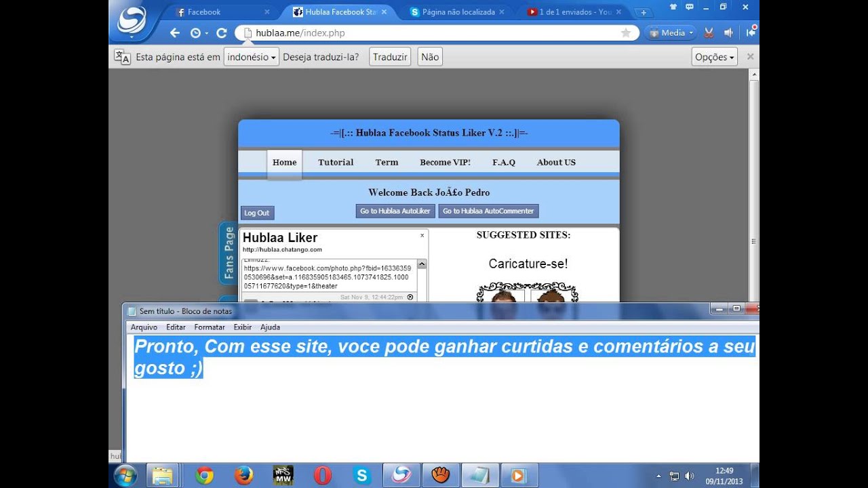Open Windows Explorer from the taskbar
This screenshot has height=488, width=868.
(x=163, y=476)
